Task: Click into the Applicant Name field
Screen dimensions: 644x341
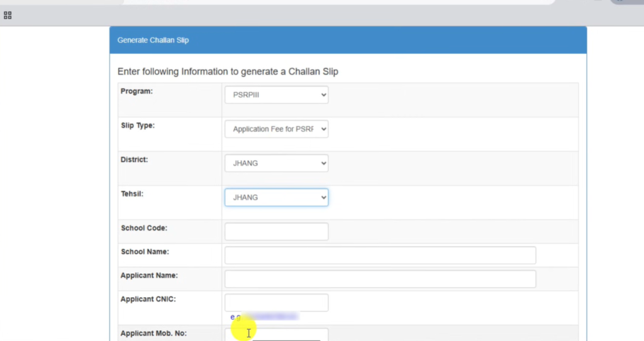Action: [x=380, y=279]
